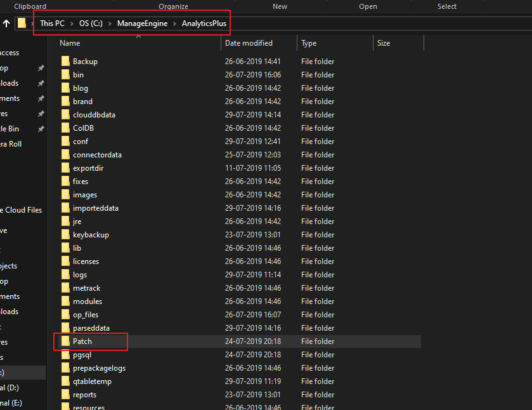Sort by the Type column header
The image size is (532, 410).
tap(309, 43)
